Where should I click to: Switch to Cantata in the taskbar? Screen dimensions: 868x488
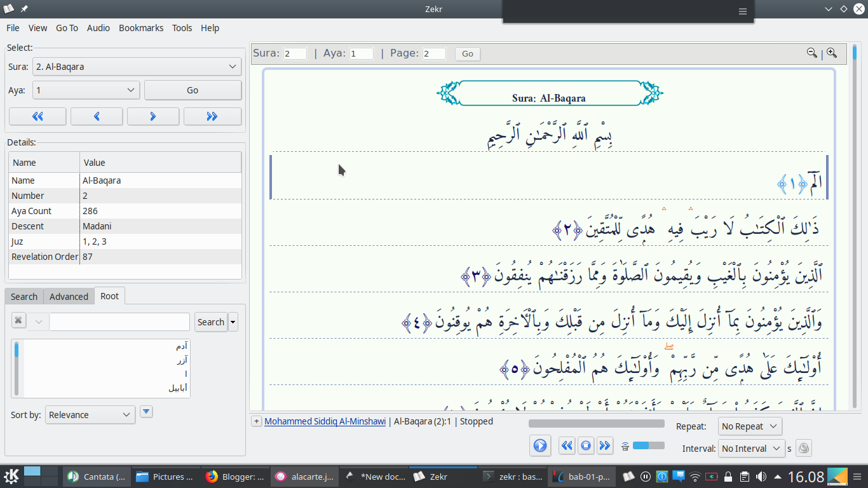[x=96, y=477]
